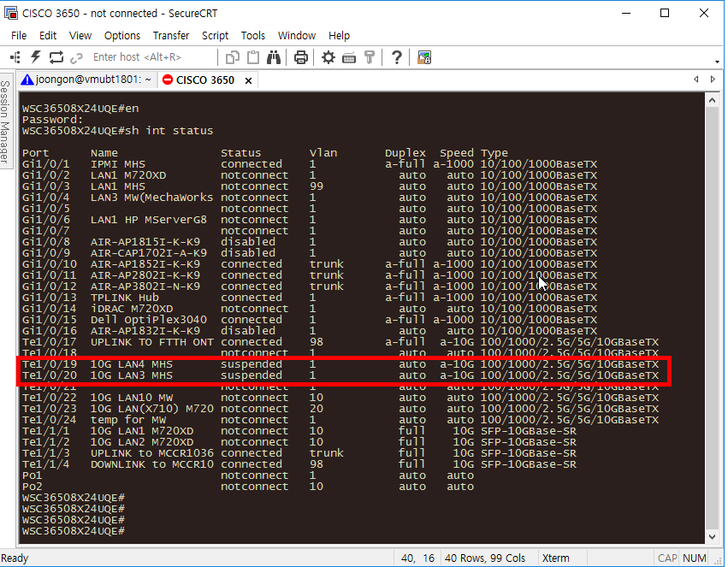Click 'Password:' prompt text

point(52,120)
